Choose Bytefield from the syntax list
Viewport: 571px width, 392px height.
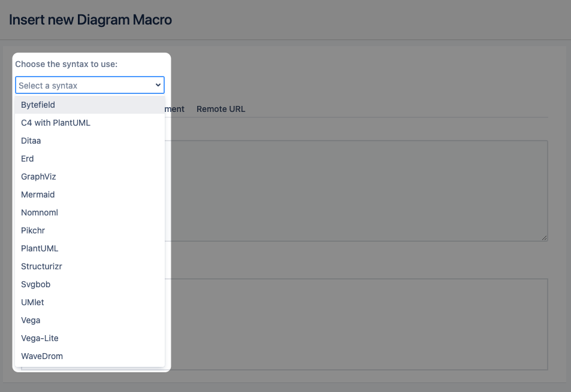tap(90, 105)
